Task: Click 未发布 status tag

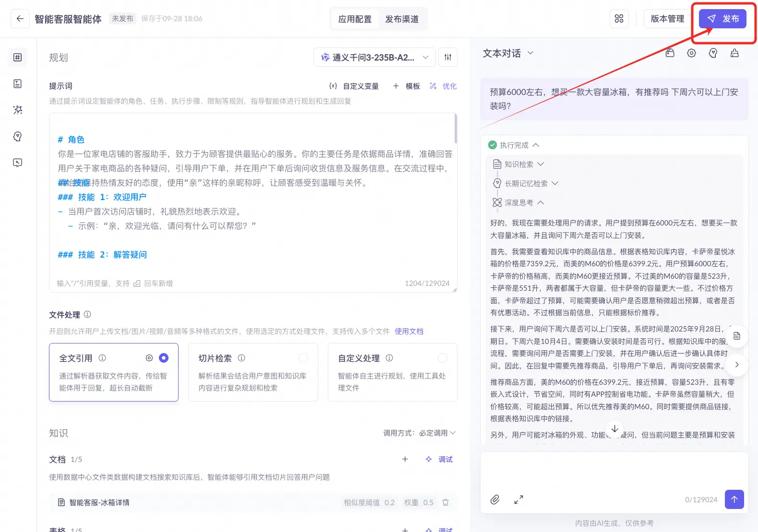Action: [x=122, y=19]
